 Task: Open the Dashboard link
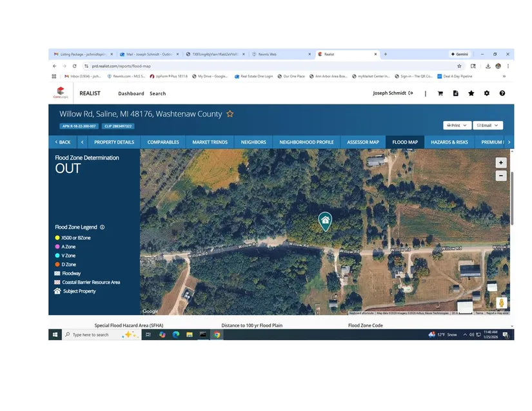point(131,93)
